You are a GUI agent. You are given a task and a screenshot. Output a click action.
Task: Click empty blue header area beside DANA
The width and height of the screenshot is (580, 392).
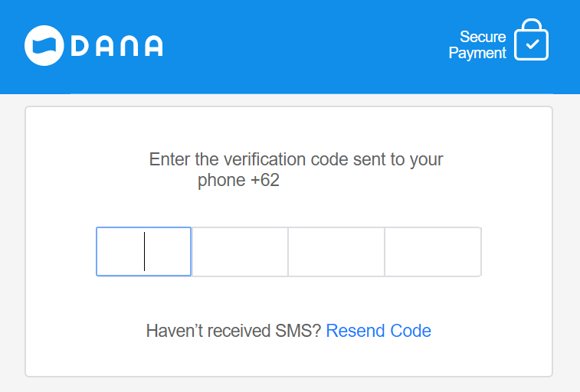[x=306, y=46]
